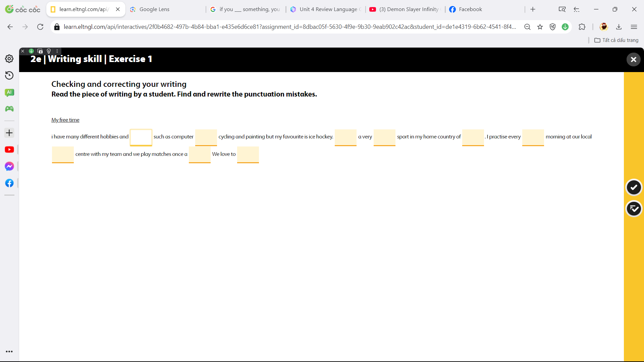
Task: Click the Cốc Cốc logo button
Action: (x=23, y=9)
